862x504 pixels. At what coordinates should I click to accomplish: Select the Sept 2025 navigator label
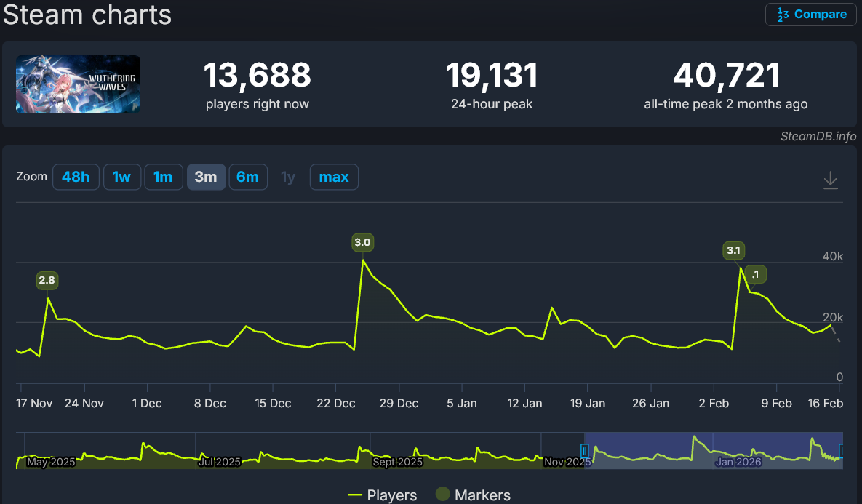[397, 462]
